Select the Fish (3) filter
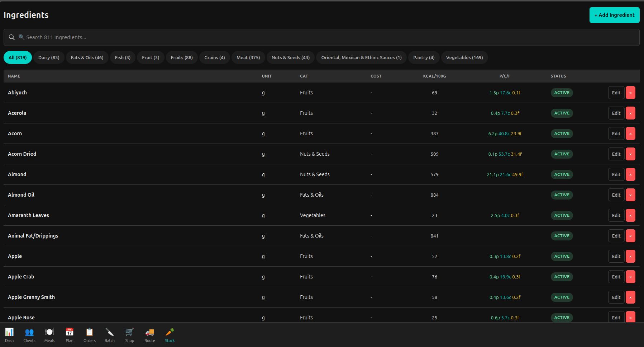 point(123,57)
